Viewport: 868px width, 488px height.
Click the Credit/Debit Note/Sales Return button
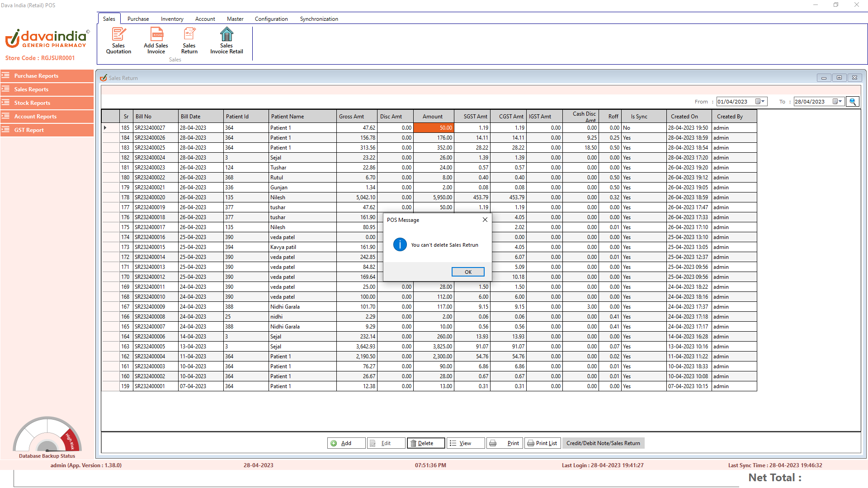[x=603, y=443]
